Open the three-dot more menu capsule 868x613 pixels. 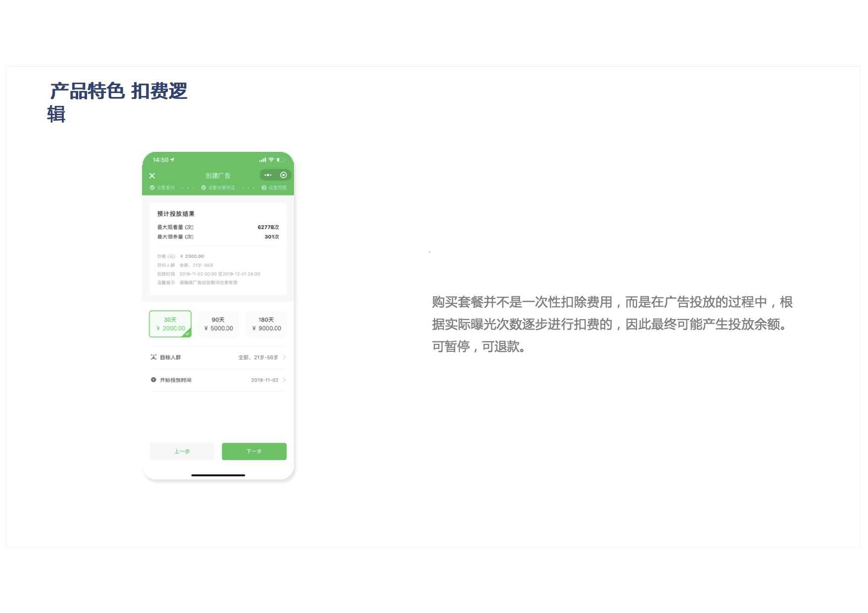coord(268,175)
